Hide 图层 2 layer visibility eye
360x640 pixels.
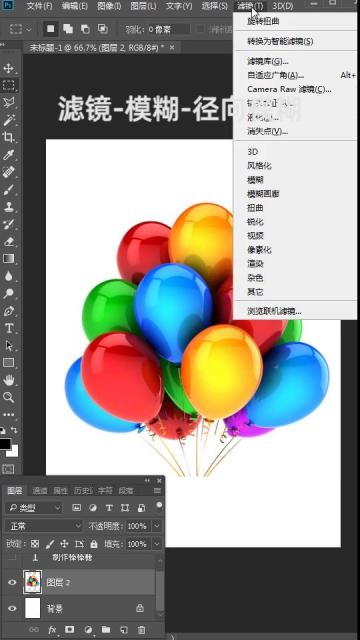pyautogui.click(x=12, y=582)
